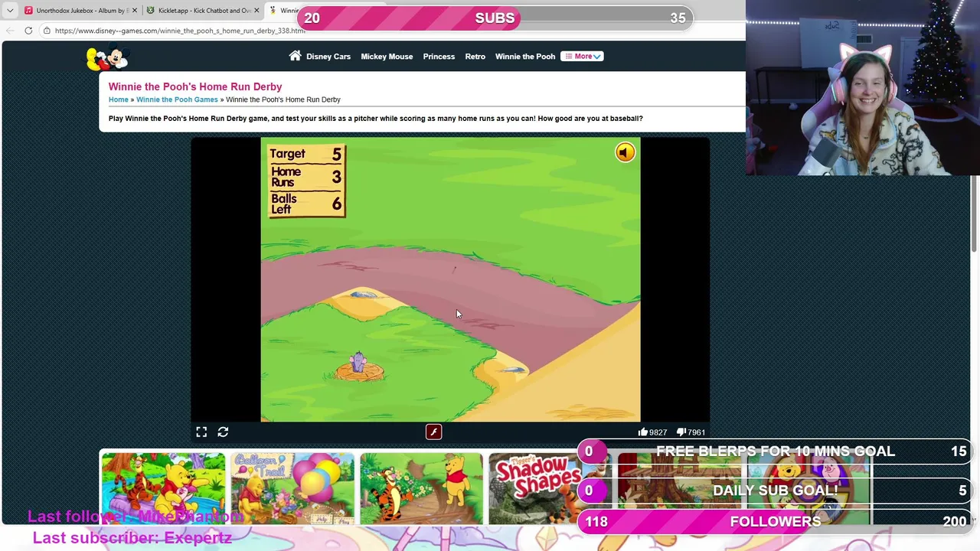The image size is (980, 551).
Task: Click the Eeyore character on the mound
Action: click(x=358, y=363)
